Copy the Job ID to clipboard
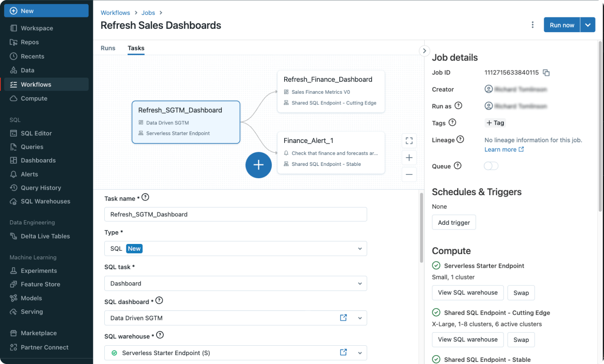Image resolution: width=604 pixels, height=364 pixels. point(546,73)
